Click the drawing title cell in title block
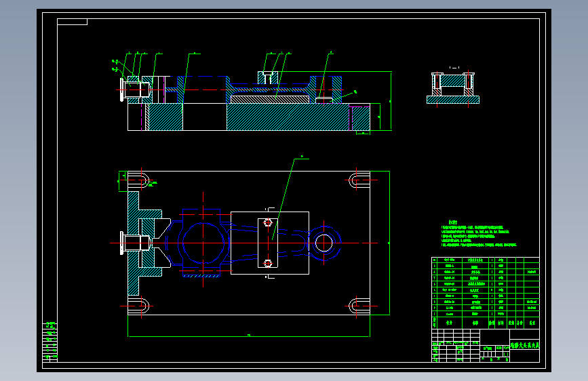Screen dimensions: 588x381 [x=525, y=345]
